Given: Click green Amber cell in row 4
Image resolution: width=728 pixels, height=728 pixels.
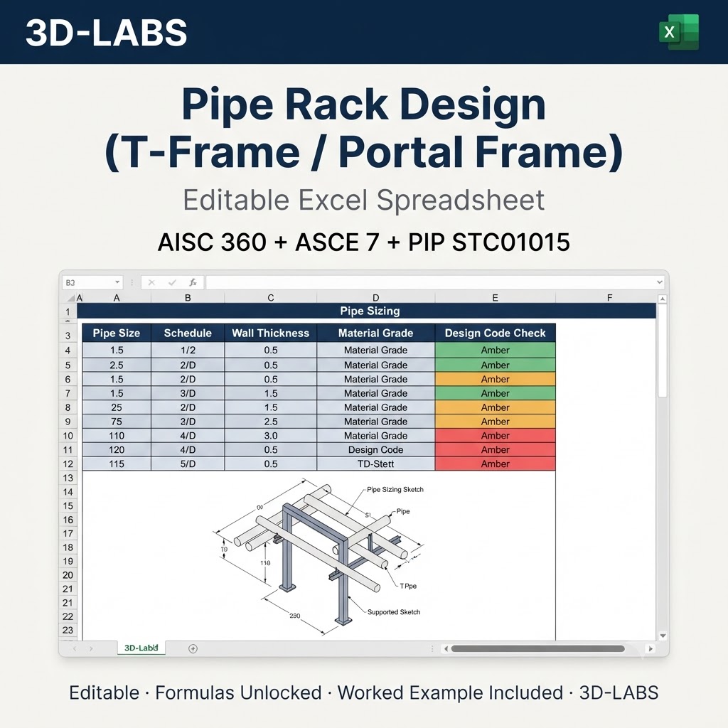Looking at the screenshot, I should click(x=495, y=350).
